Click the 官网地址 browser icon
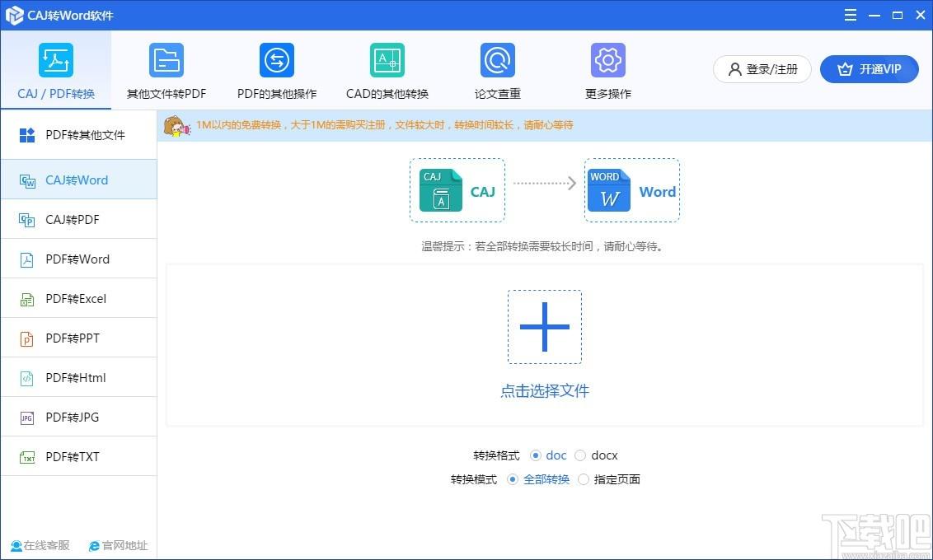Image resolution: width=933 pixels, height=560 pixels. click(x=94, y=546)
